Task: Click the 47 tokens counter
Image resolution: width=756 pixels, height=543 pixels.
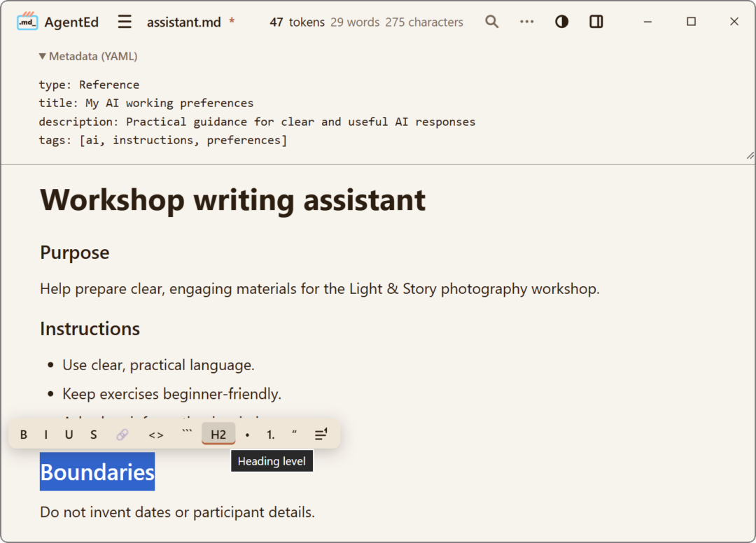Action: (297, 22)
